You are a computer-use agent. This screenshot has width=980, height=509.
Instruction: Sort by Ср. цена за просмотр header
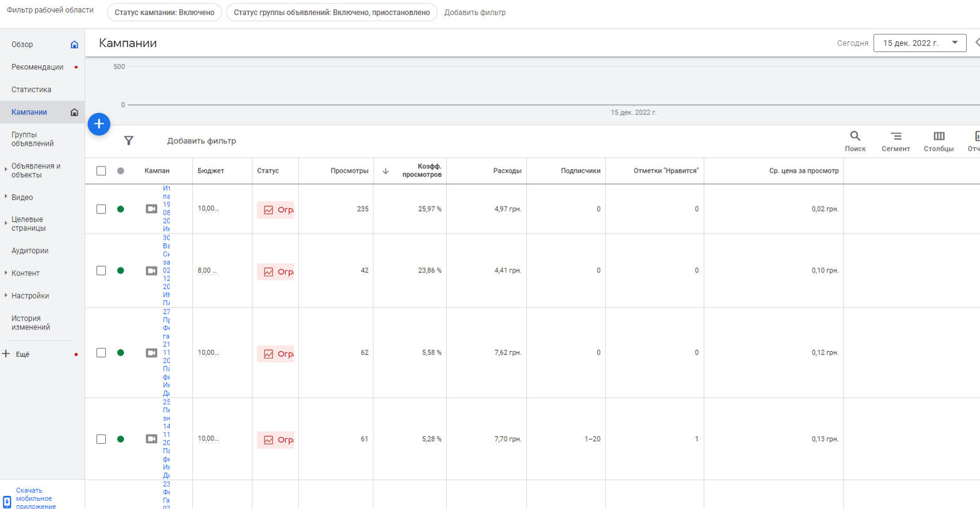(803, 171)
